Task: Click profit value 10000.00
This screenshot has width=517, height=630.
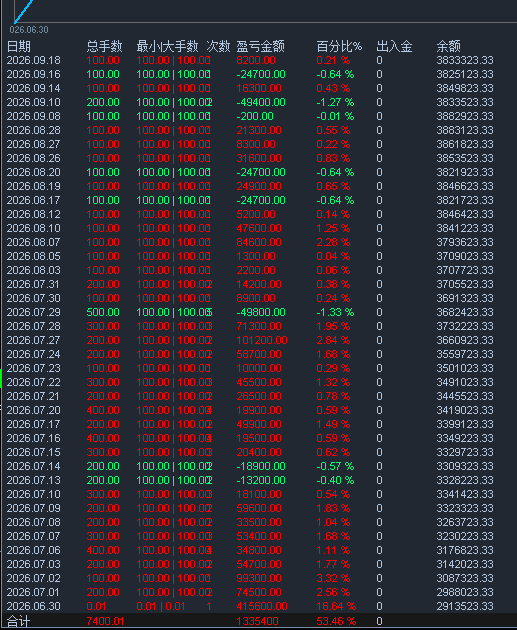Action: click(259, 368)
